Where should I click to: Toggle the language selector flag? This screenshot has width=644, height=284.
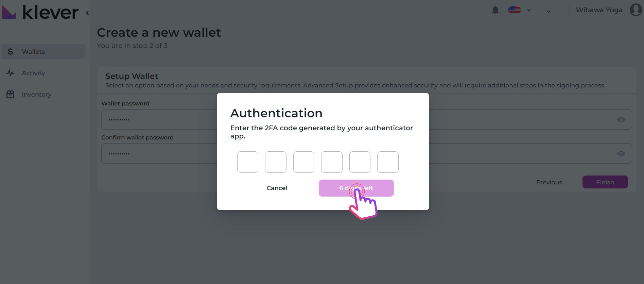point(514,10)
